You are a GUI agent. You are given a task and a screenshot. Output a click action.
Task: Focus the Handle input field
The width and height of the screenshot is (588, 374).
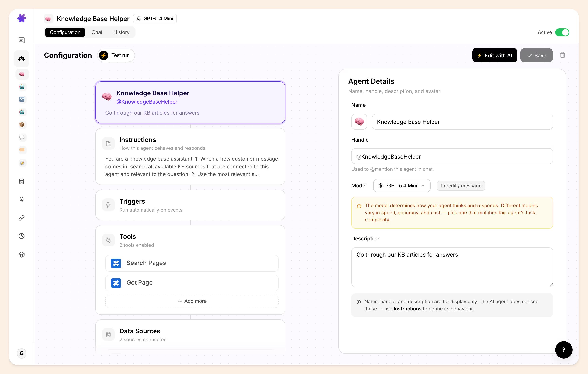(x=452, y=156)
